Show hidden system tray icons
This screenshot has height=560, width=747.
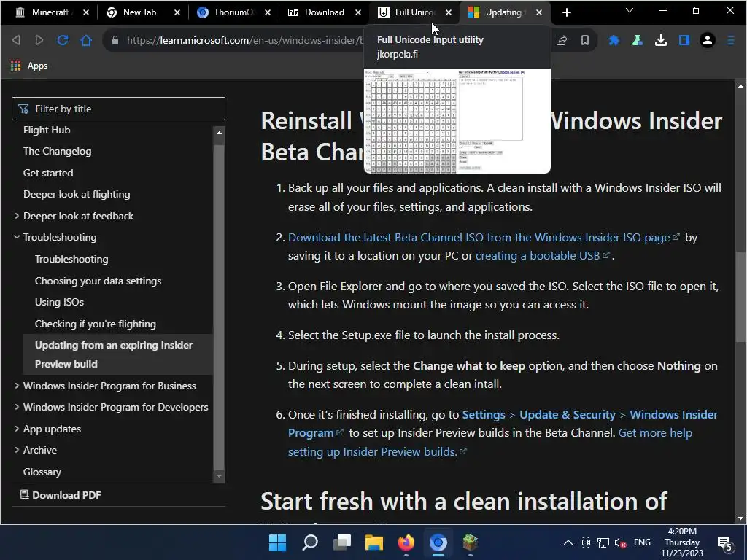pos(568,542)
